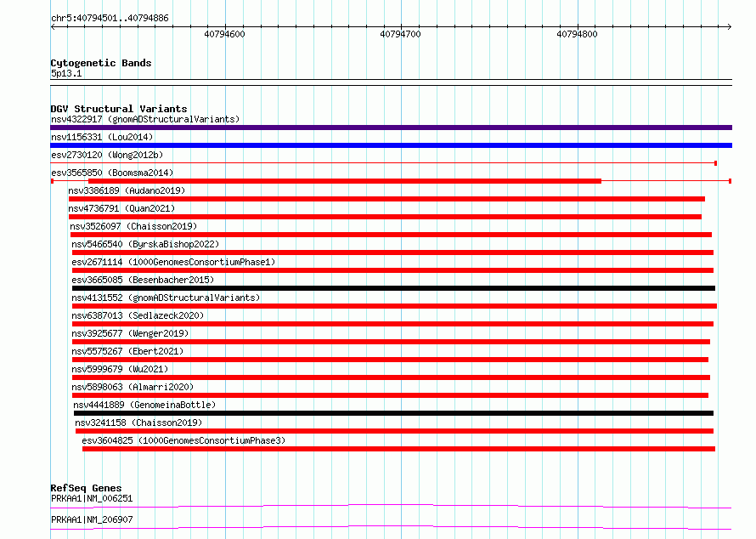
Task: Open the esv2730120 (Wong2012b) variant
Action: click(x=107, y=155)
